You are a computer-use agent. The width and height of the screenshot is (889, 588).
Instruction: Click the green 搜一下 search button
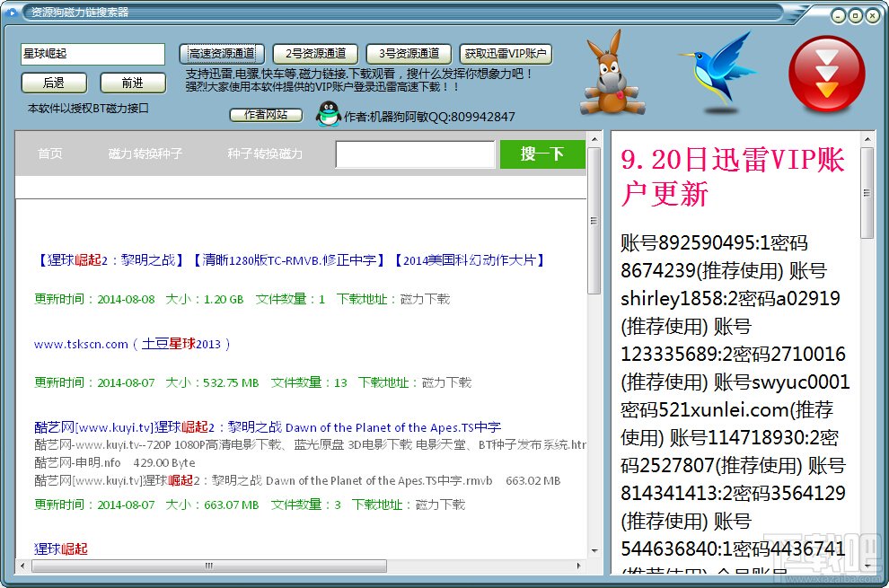coord(542,154)
